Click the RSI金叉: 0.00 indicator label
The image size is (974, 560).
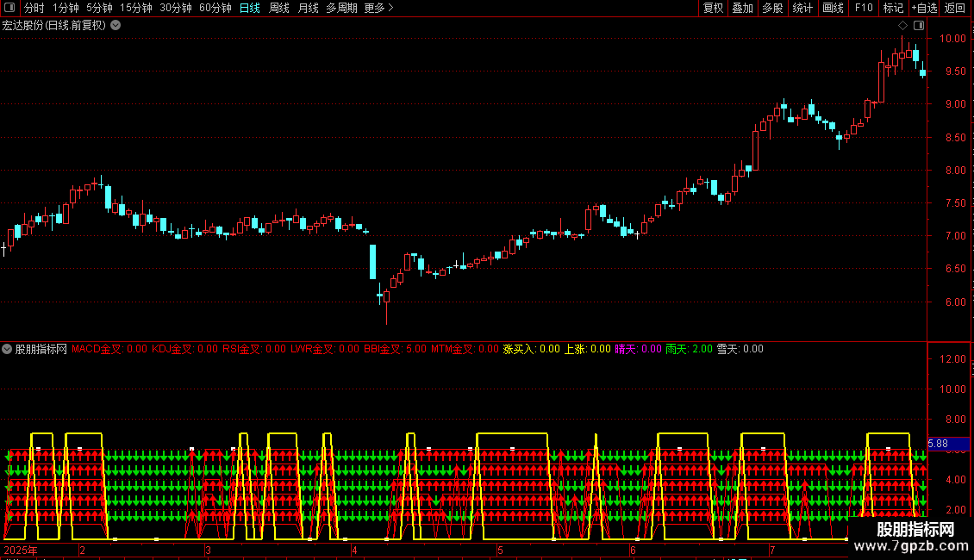[254, 349]
